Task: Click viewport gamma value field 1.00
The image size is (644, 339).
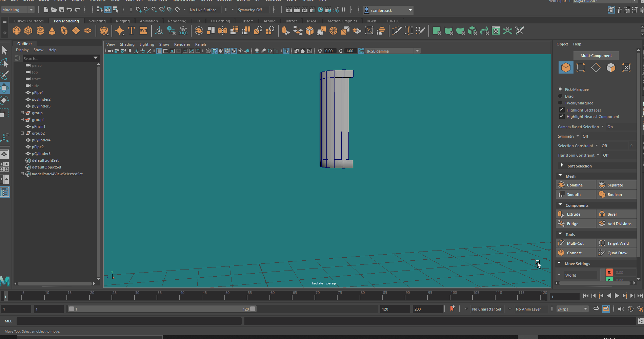Action: tap(349, 51)
